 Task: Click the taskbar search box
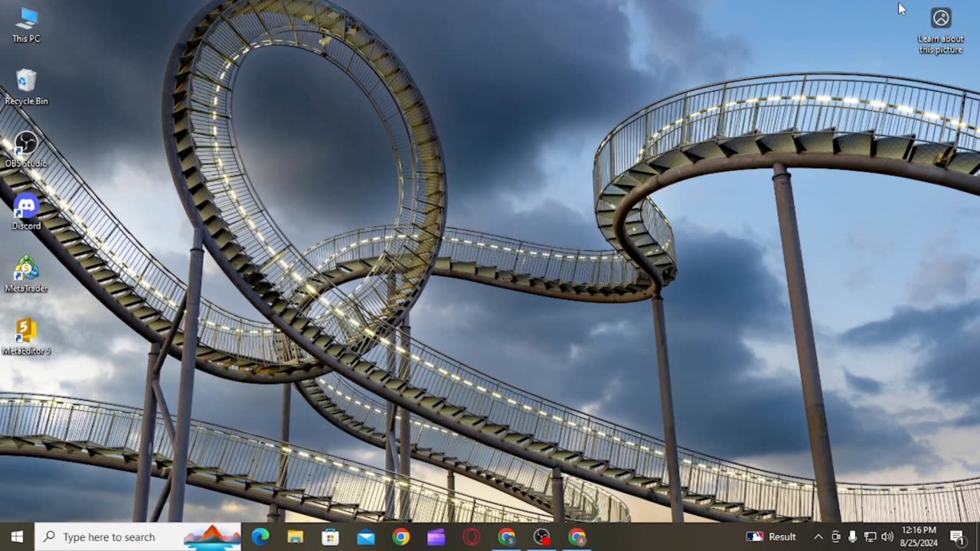[138, 537]
